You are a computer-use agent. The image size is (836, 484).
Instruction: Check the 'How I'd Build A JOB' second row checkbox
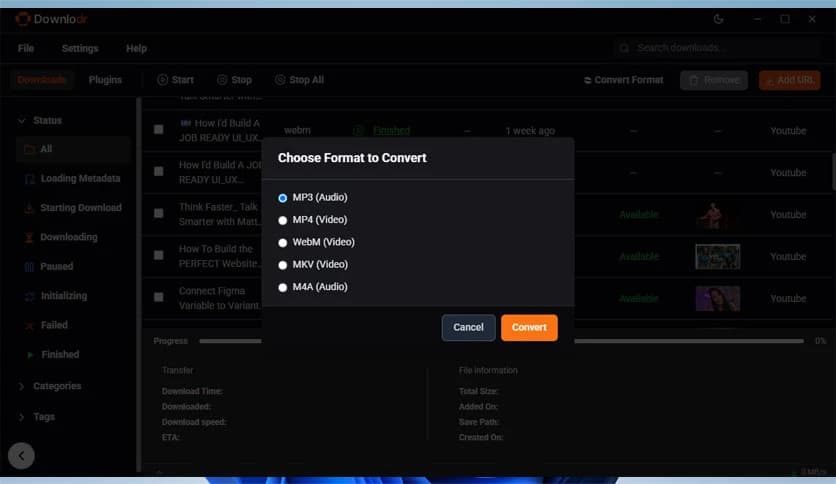[158, 171]
